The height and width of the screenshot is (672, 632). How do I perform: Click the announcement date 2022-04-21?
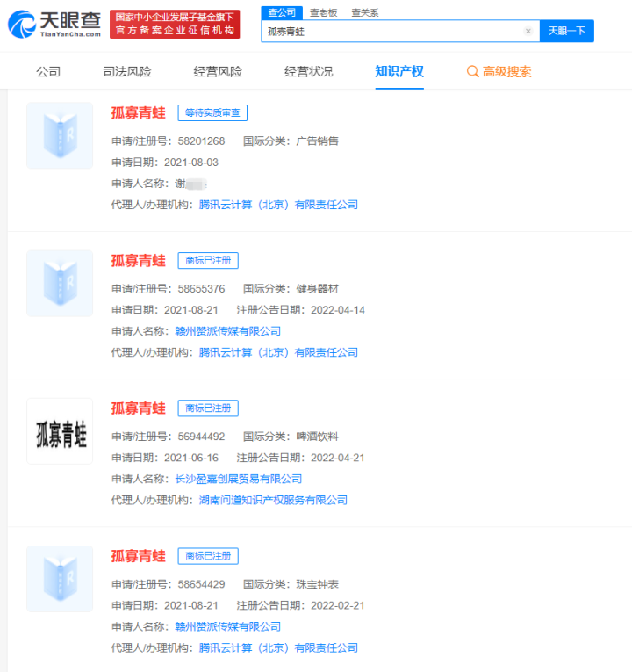pyautogui.click(x=338, y=459)
